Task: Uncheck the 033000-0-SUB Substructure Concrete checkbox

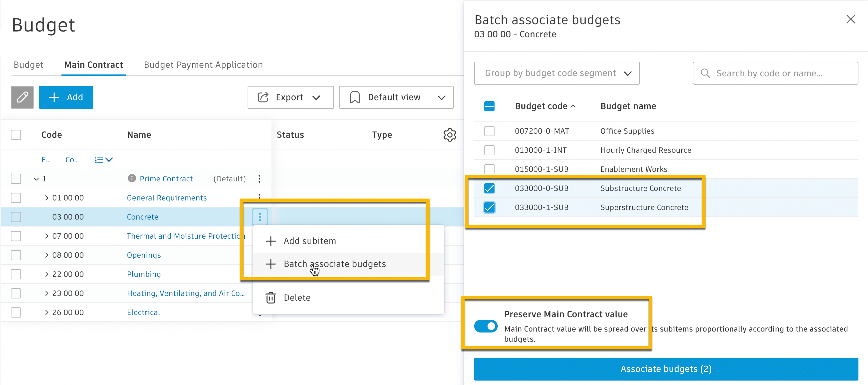Action: [x=489, y=188]
